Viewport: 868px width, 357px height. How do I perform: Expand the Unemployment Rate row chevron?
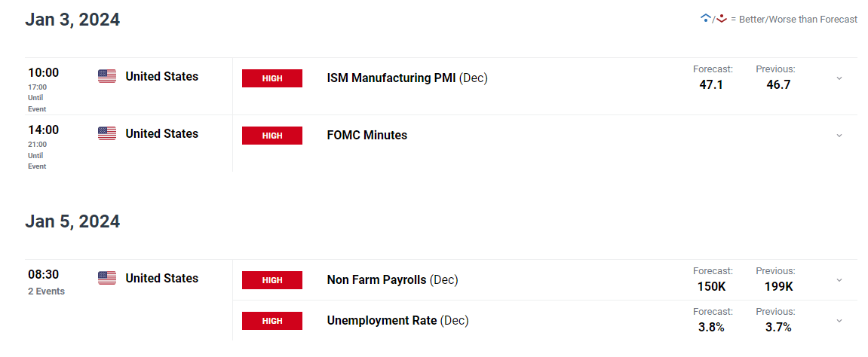tap(839, 321)
